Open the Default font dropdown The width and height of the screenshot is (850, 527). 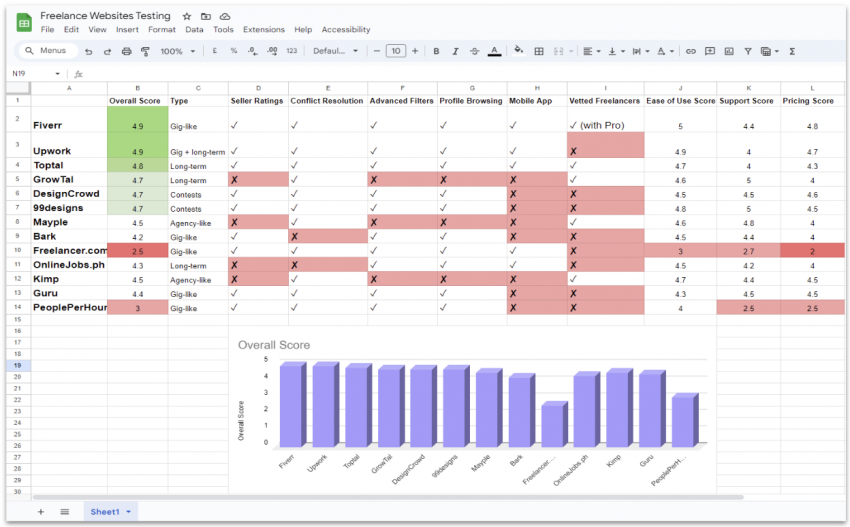coord(336,51)
